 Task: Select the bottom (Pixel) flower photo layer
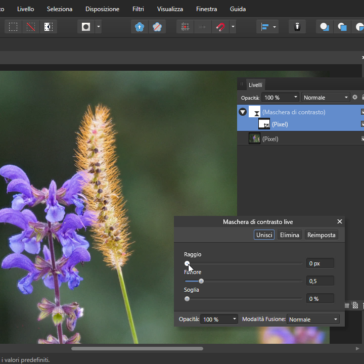[x=300, y=139]
